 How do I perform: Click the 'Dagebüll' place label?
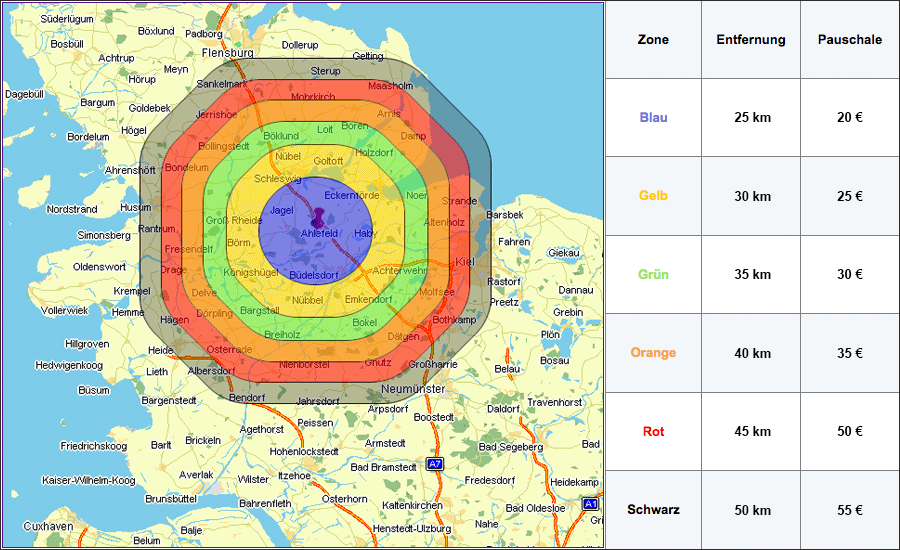[24, 94]
